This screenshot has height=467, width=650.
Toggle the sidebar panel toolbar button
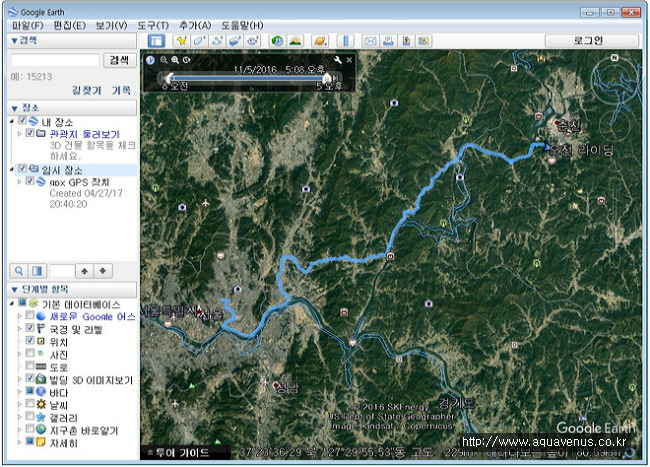(156, 41)
